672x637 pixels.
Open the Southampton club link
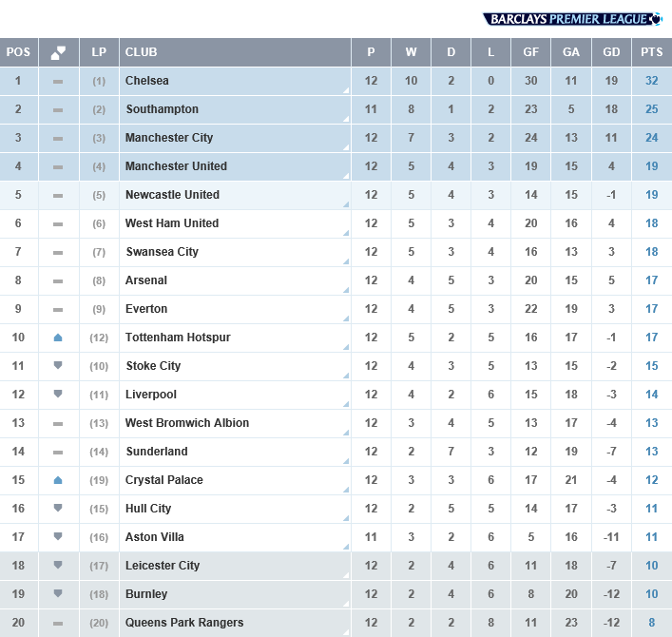(162, 109)
